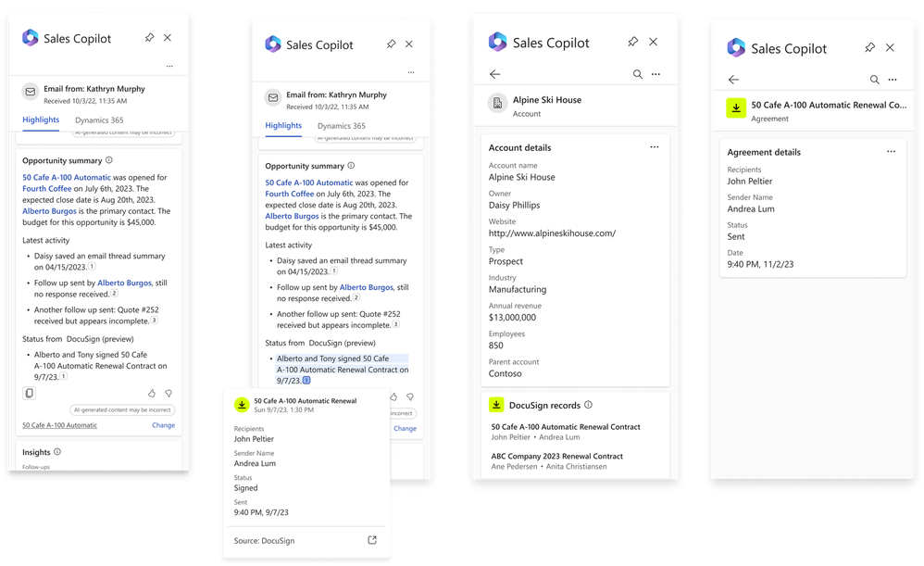Viewport: 924px width, 566px height.
Task: Open DocuSign source in external window
Action: 372,540
